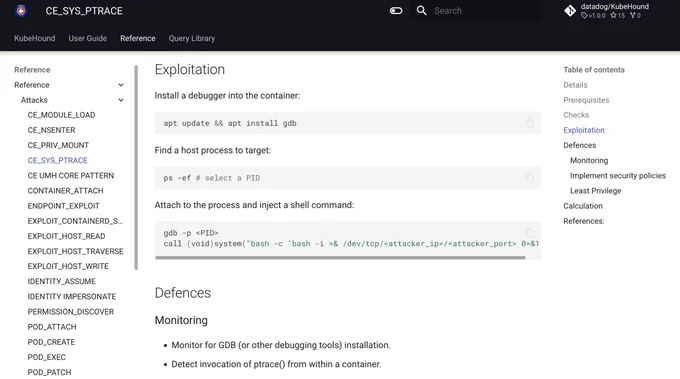Switch to the Reference tab
The width and height of the screenshot is (680, 379).
click(x=137, y=38)
